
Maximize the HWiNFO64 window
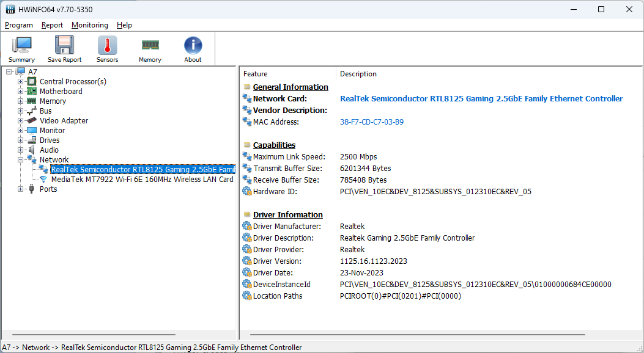coord(601,9)
